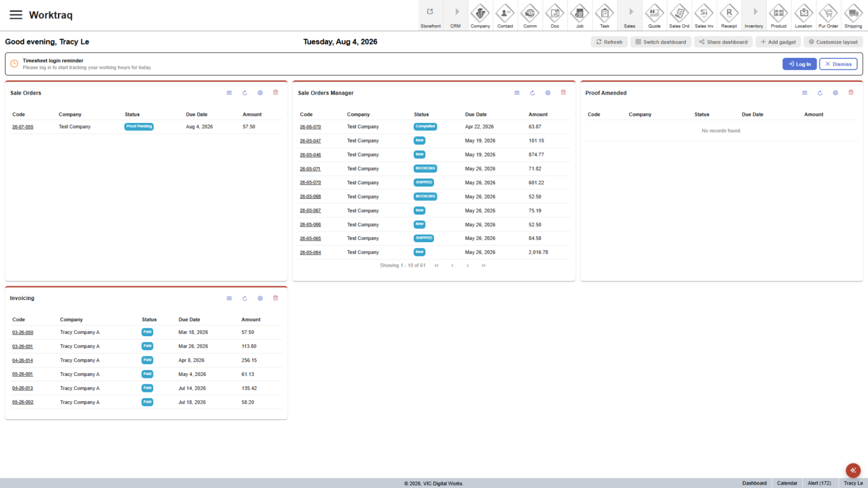
Task: Click the Add gadget button
Action: pyautogui.click(x=778, y=42)
